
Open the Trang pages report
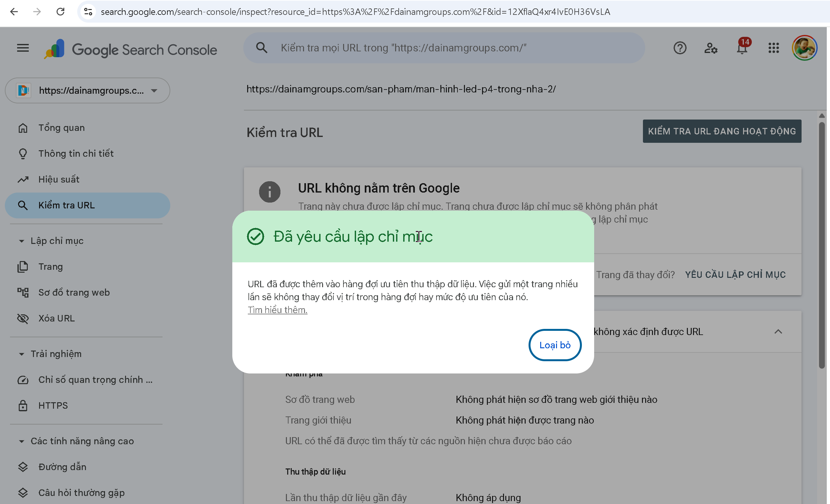pyautogui.click(x=87, y=267)
